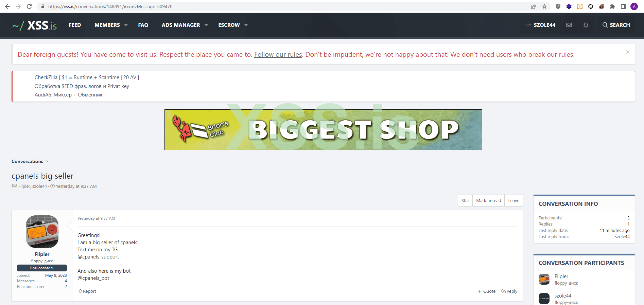Reload the page with refresh icon
This screenshot has width=644, height=305.
[29, 6]
